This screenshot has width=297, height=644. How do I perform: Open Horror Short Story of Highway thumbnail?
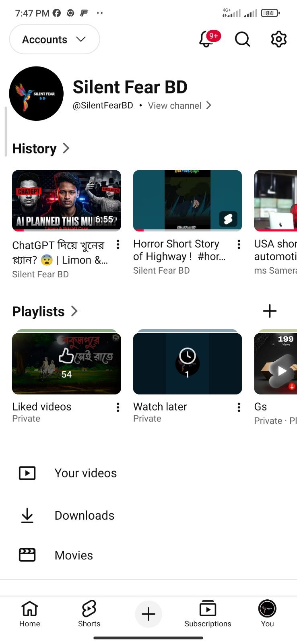[188, 200]
